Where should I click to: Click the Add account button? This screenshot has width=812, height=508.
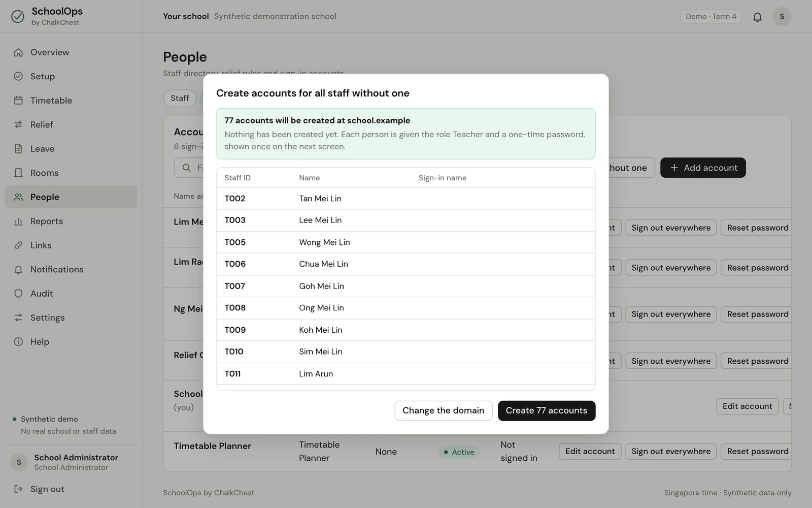(703, 168)
